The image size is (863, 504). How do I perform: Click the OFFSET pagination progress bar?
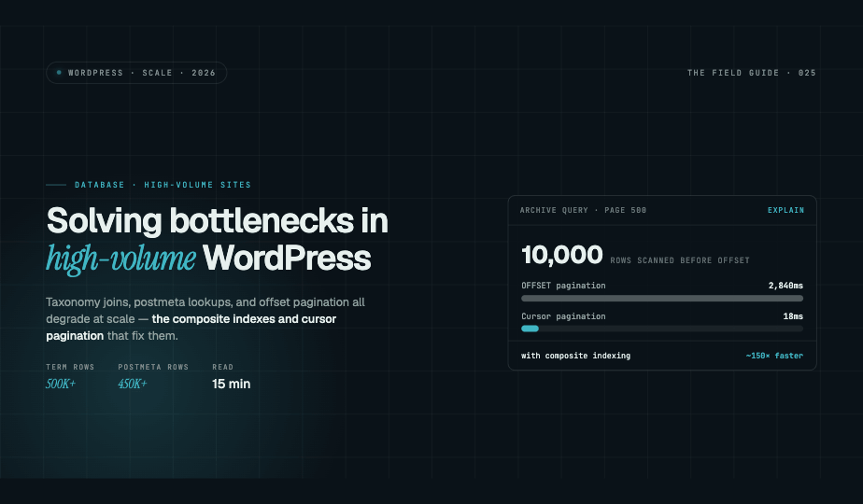(x=662, y=299)
